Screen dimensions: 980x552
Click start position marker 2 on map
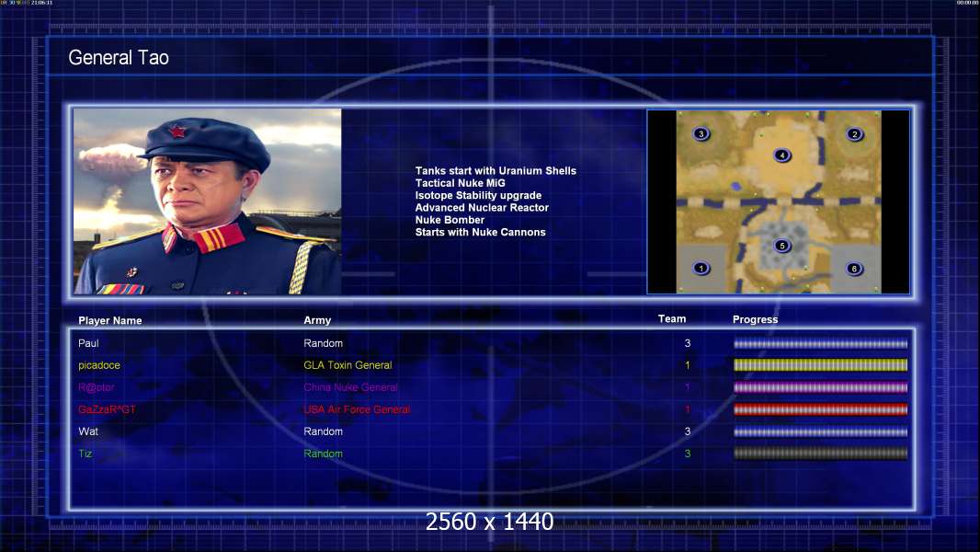click(854, 134)
